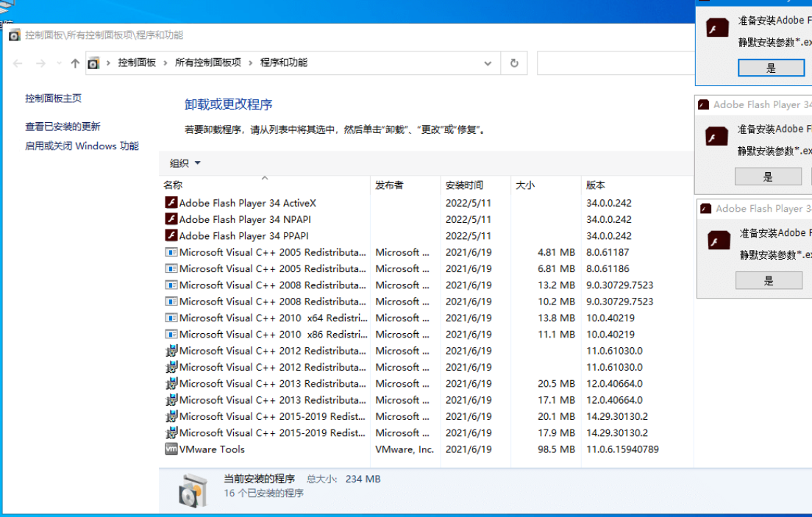This screenshot has height=517, width=812.
Task: Click the icon of the 20.5 MB Visual C++ 2013
Action: (171, 383)
